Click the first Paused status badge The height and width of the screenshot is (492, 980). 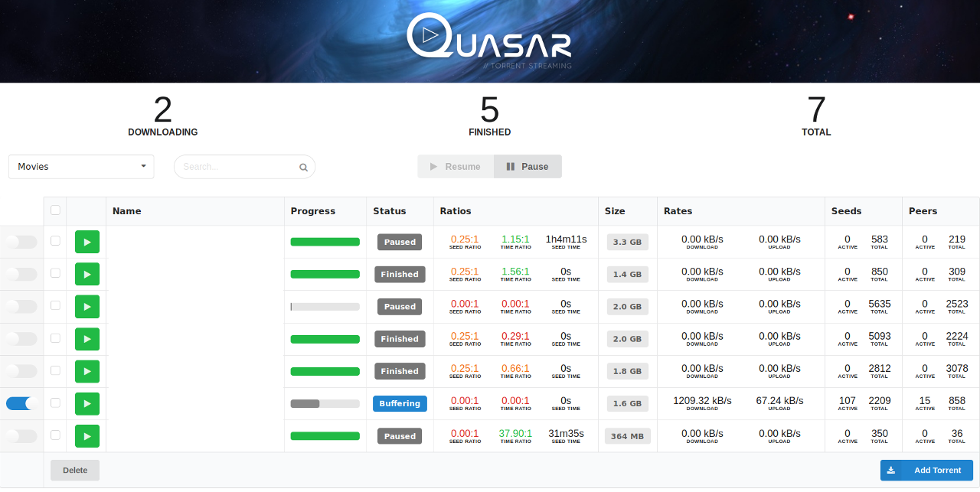400,242
